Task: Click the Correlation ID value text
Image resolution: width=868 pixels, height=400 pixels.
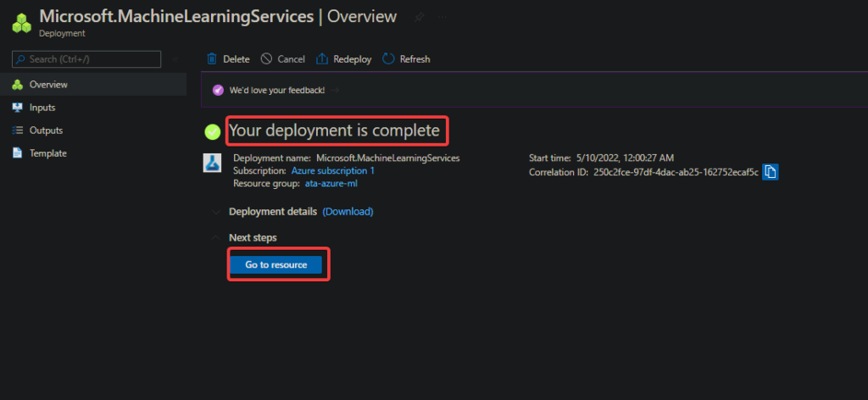Action: [676, 173]
